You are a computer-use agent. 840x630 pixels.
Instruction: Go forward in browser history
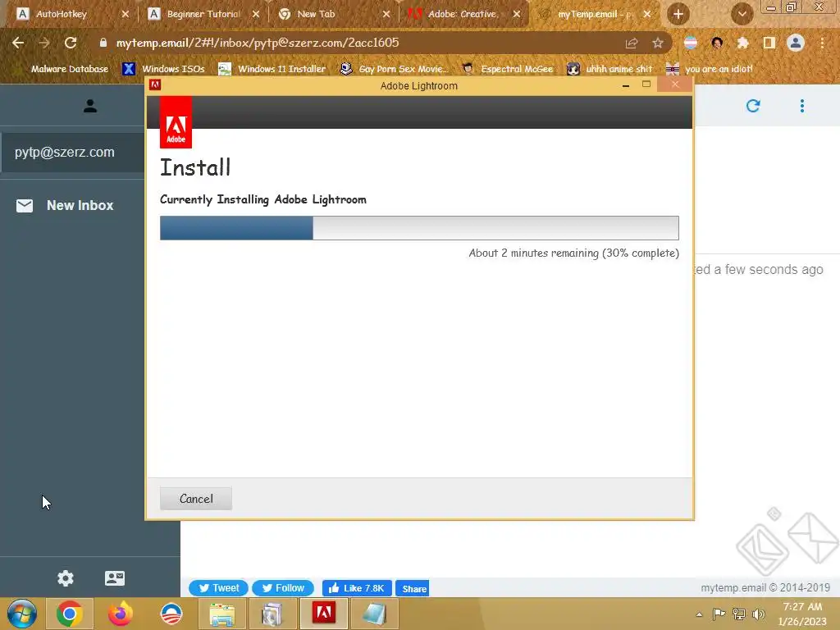pyautogui.click(x=44, y=43)
